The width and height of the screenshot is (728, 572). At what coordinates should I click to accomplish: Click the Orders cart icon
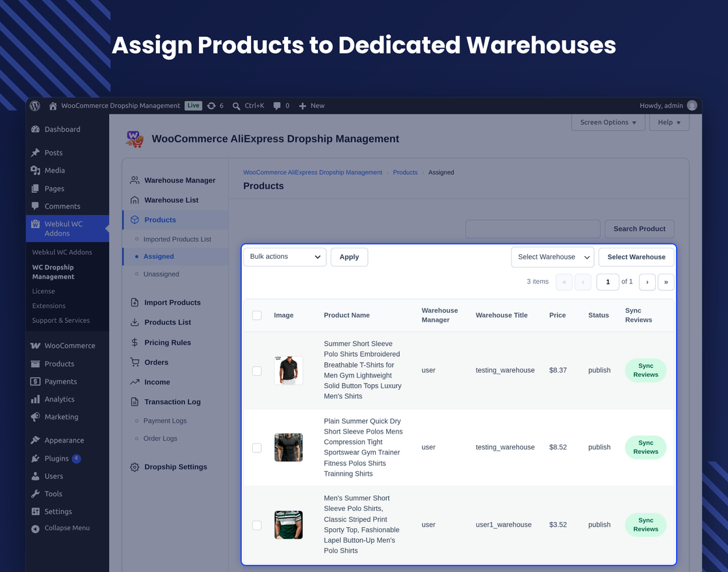pyautogui.click(x=135, y=362)
